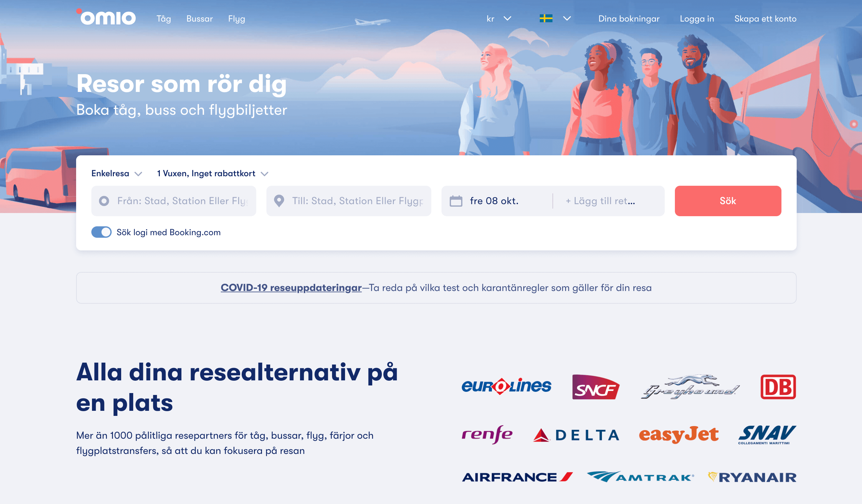Click the easyJet partner logo
This screenshot has width=862, height=504.
(x=679, y=435)
